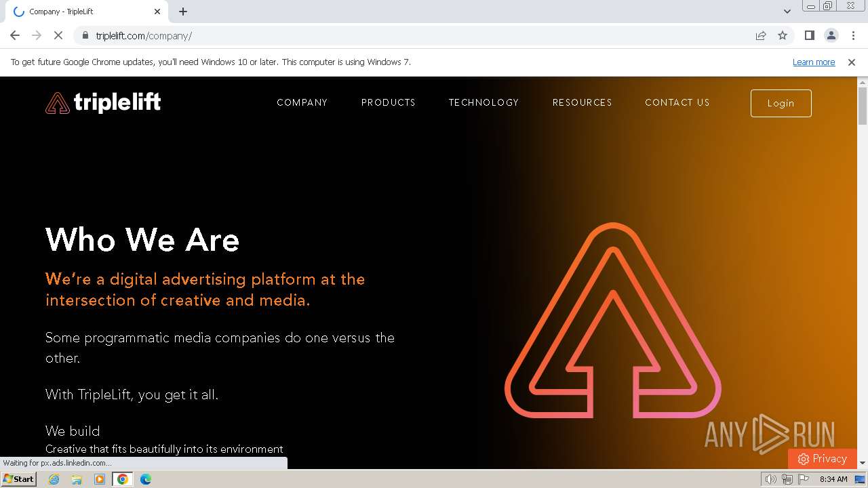Image resolution: width=868 pixels, height=488 pixels.
Task: Open the Chrome three-dot menu
Action: [x=853, y=35]
